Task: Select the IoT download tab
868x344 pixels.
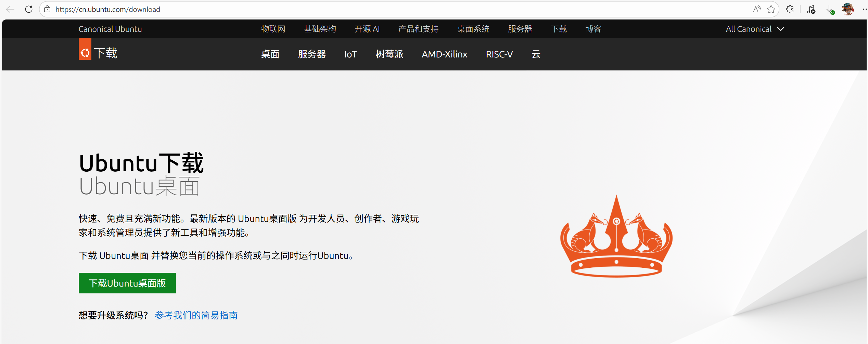Action: pyautogui.click(x=350, y=54)
